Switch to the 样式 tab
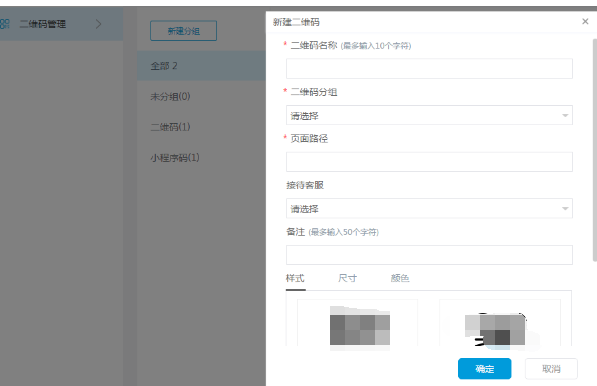Image resolution: width=597 pixels, height=386 pixels. pyautogui.click(x=295, y=278)
